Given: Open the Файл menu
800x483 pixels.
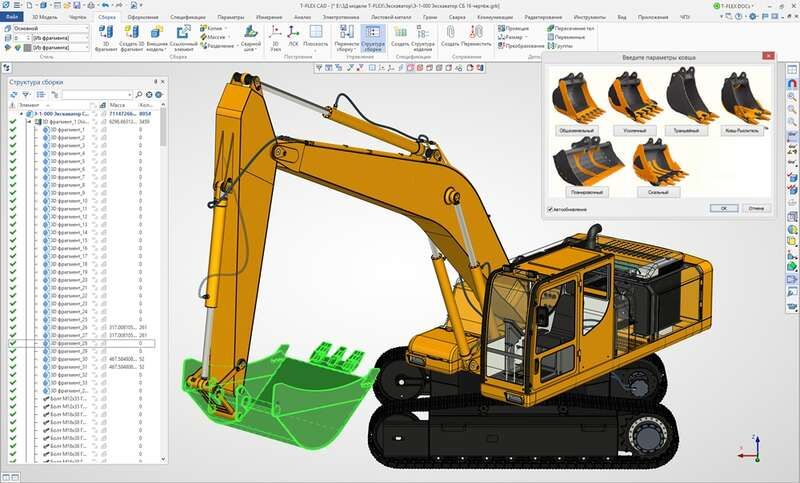Looking at the screenshot, I should (11, 17).
